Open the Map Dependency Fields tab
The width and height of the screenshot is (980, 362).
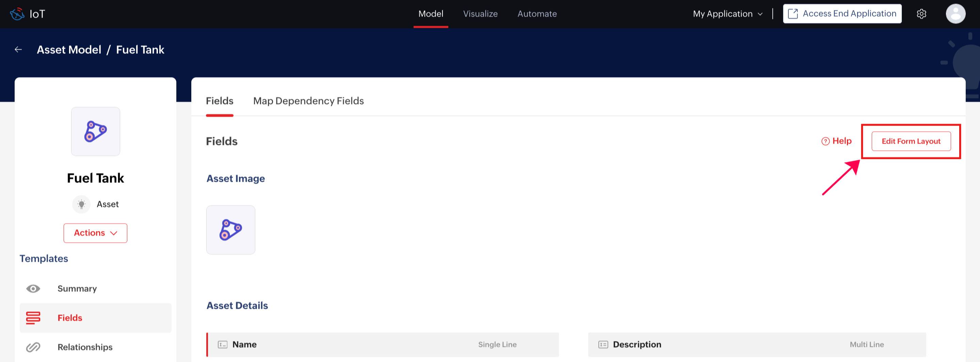pos(308,101)
